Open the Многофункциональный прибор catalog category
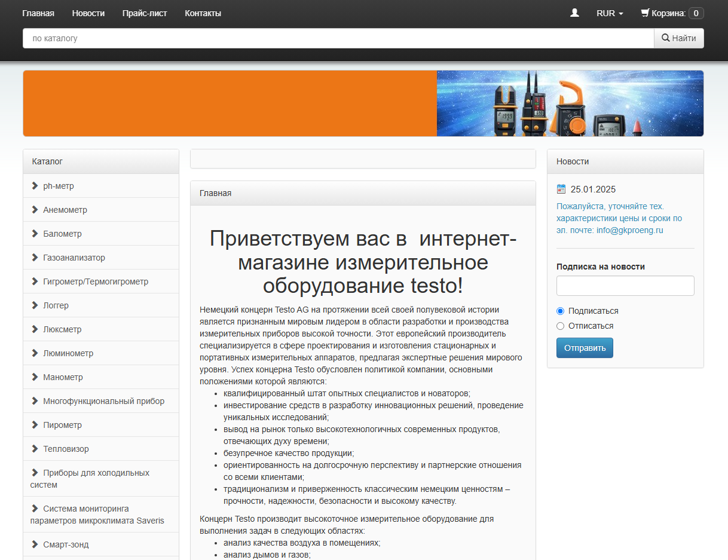This screenshot has width=728, height=560. coord(101,401)
